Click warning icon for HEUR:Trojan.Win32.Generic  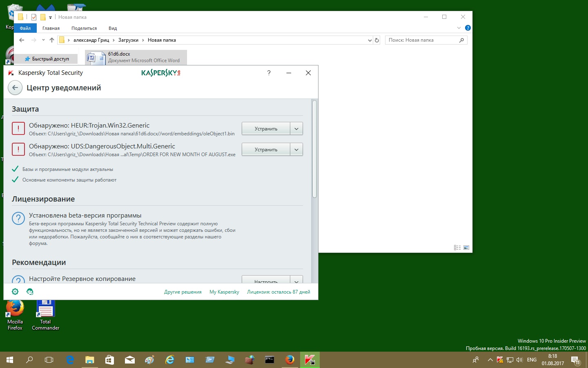(x=18, y=128)
